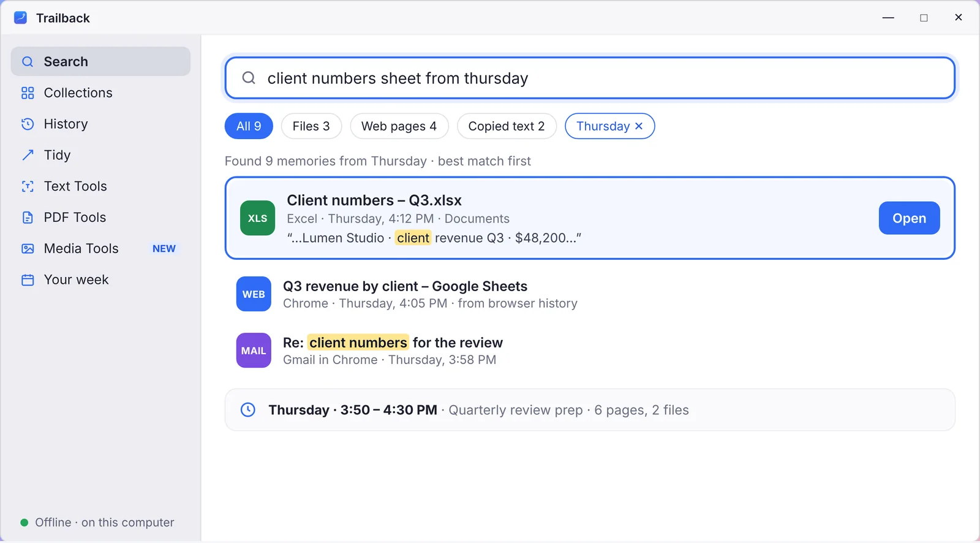Click "Offline · on this computer" status text
Image resolution: width=980 pixels, height=543 pixels.
tap(105, 523)
